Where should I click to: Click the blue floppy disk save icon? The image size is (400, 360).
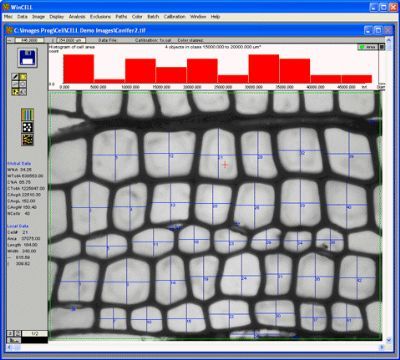pyautogui.click(x=27, y=57)
